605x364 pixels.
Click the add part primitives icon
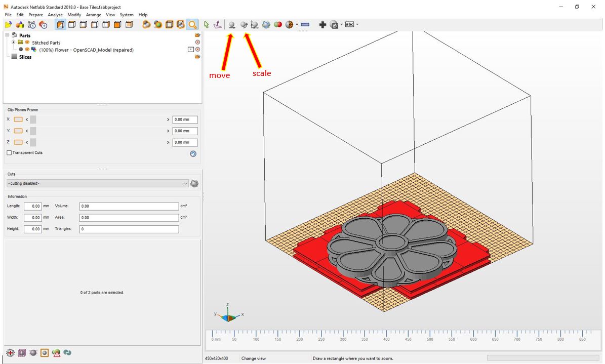[x=20, y=25]
